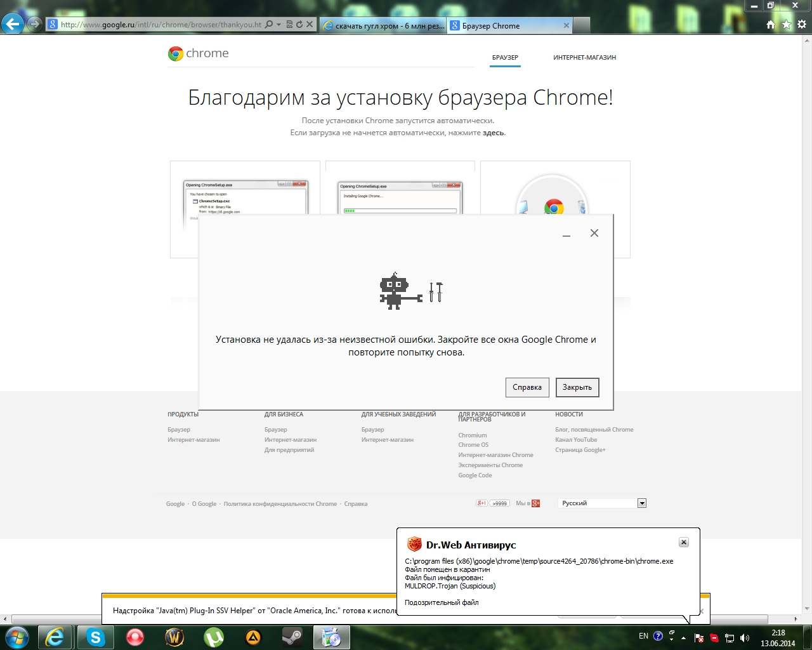The width and height of the screenshot is (812, 650).
Task: Open a new blank tab
Action: click(582, 25)
